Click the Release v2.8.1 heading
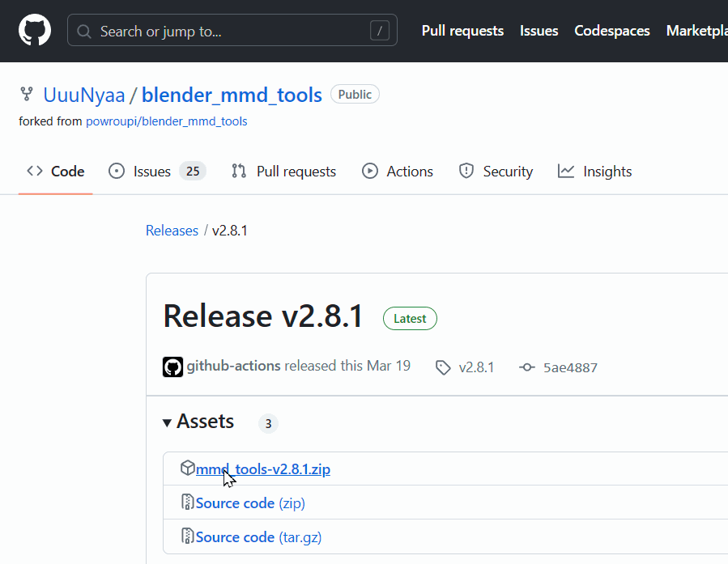 click(x=263, y=316)
